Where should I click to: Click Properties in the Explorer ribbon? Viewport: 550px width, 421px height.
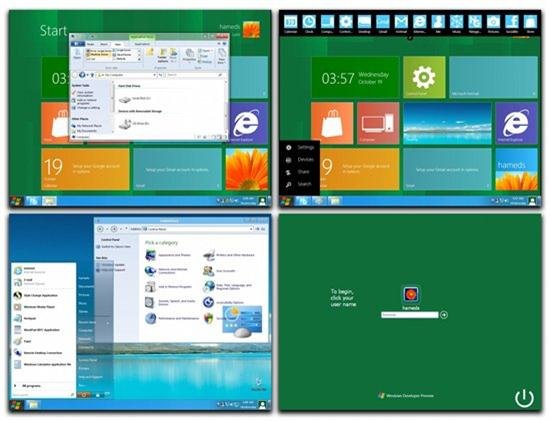tap(189, 56)
